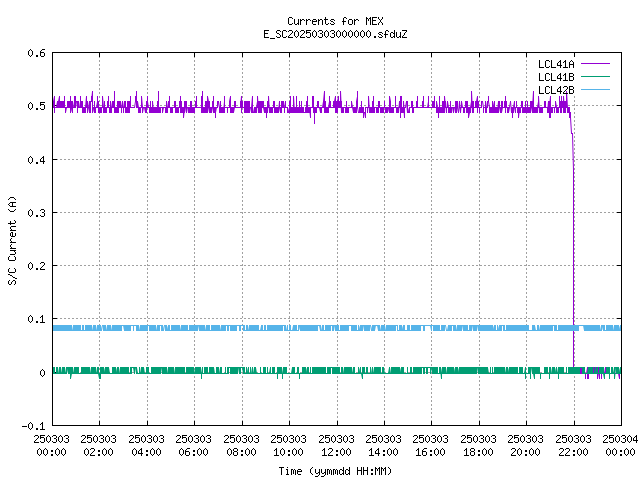Screen dimensions: 640x480
Task: Click the y-axis tick value 0.3
Action: pyautogui.click(x=36, y=213)
